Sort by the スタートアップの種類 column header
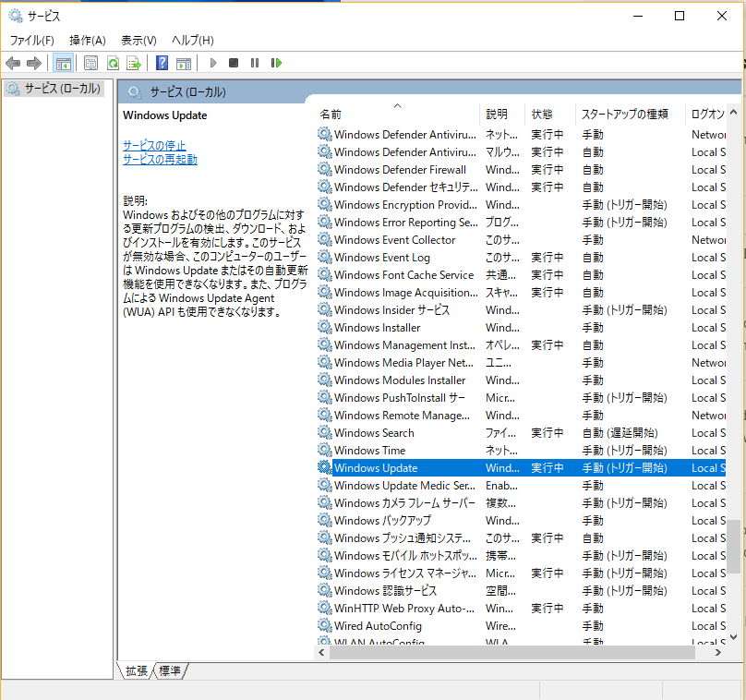 [x=624, y=115]
